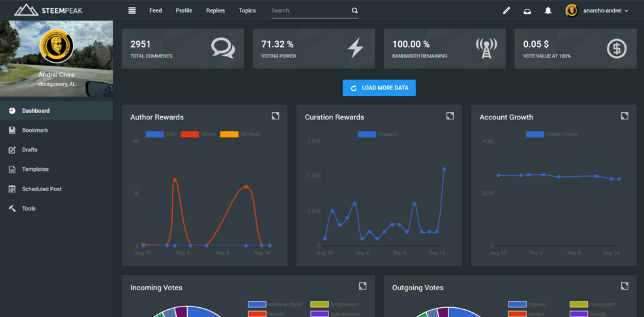The image size is (644, 317).
Task: Click the bandwidth antenna tower icon
Action: point(486,48)
